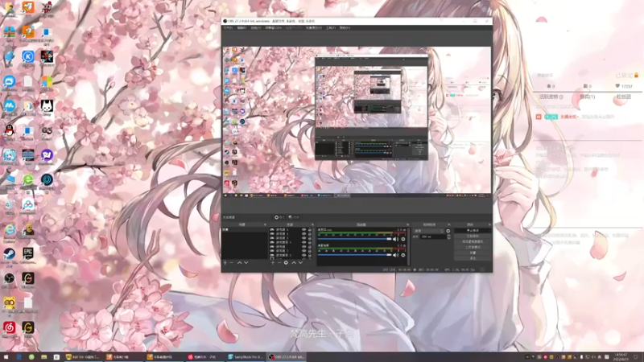644x362 pixels.
Task: Toggle visibility of the fourth source in the list
Action: (x=304, y=242)
